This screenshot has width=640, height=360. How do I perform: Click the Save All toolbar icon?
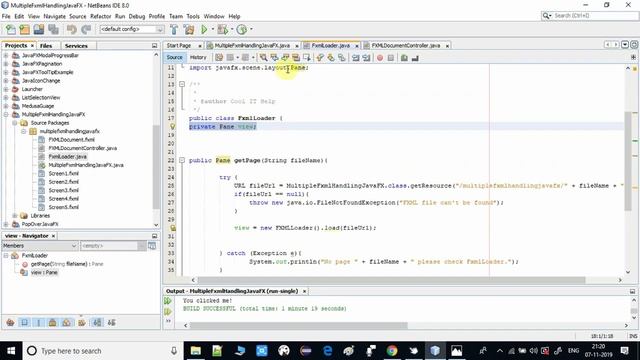click(53, 29)
